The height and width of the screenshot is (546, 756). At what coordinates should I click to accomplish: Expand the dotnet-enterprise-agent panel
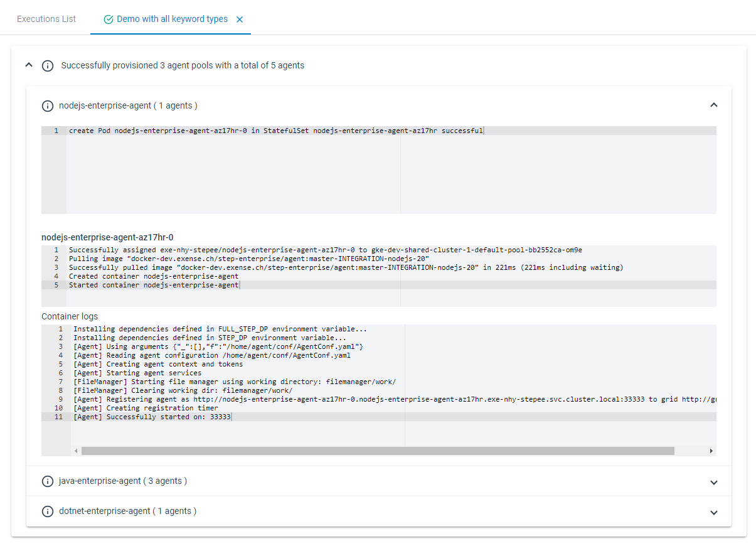pos(713,512)
